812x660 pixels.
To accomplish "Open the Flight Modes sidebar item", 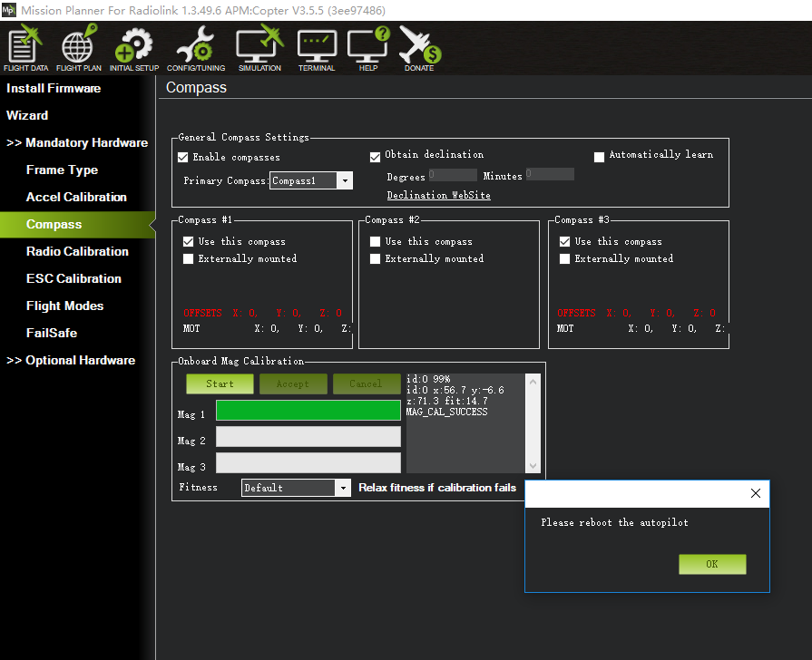I will pos(64,306).
